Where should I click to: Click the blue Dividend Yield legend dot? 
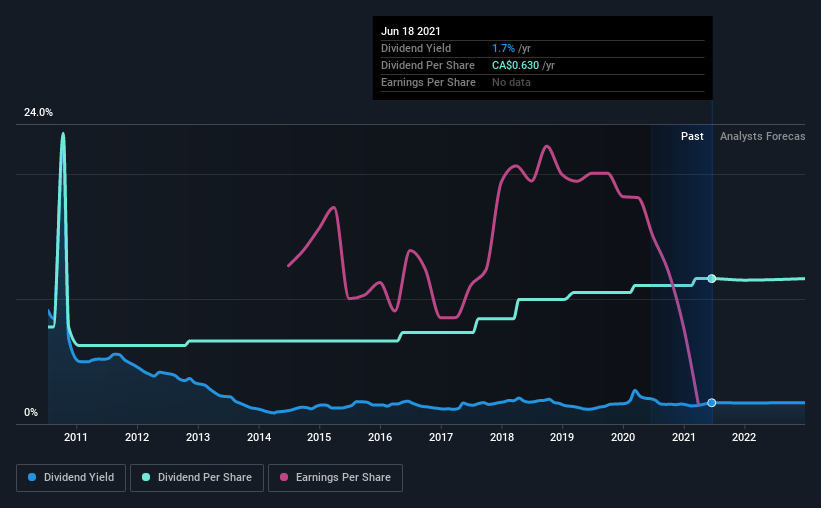pos(32,477)
